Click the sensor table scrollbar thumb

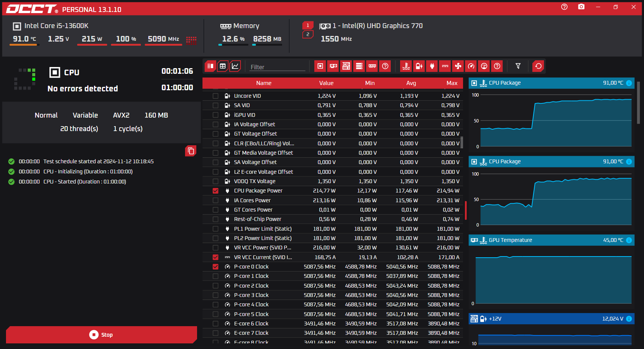(x=462, y=143)
